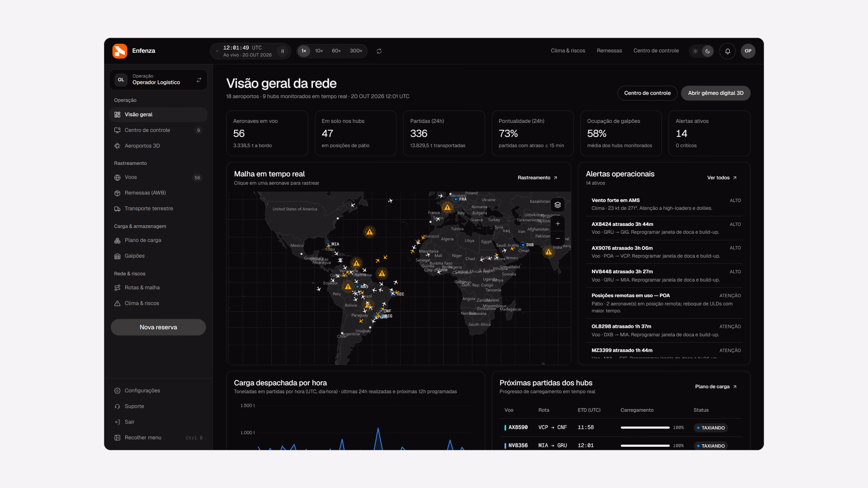Select 60× playback speed
Image resolution: width=868 pixels, height=488 pixels.
[x=336, y=51]
